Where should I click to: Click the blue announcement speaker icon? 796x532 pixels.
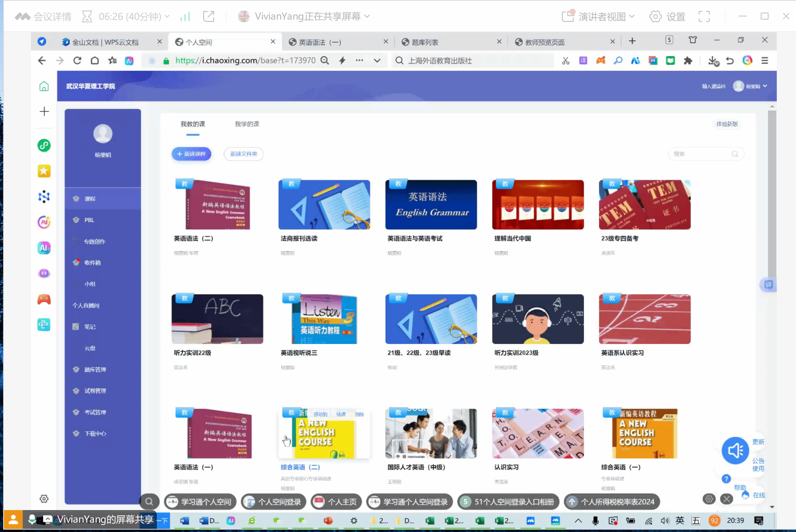click(735, 451)
